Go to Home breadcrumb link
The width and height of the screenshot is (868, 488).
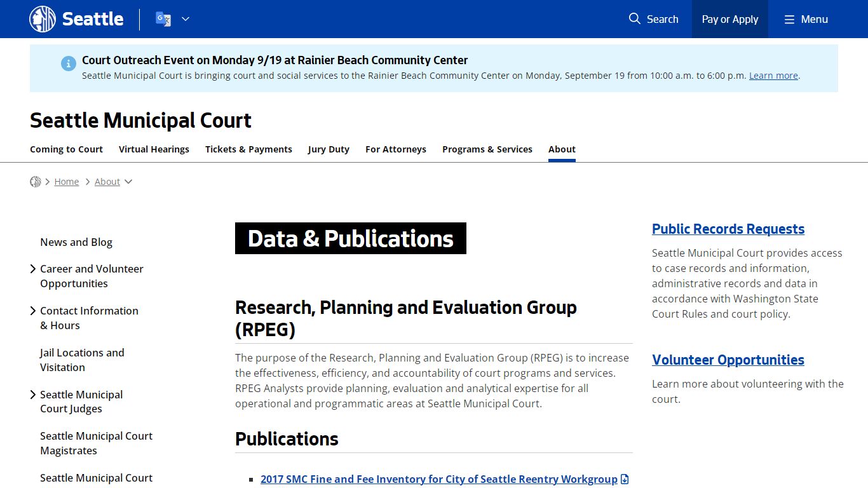pyautogui.click(x=67, y=182)
